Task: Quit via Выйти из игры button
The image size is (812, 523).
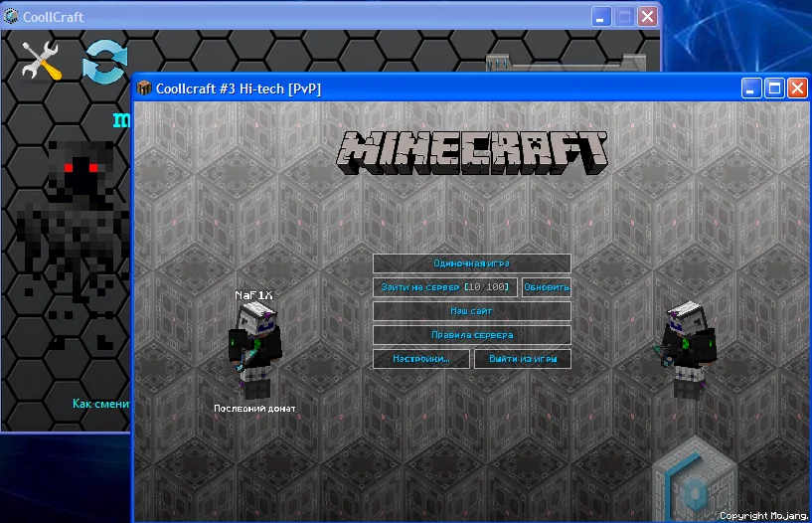Action: tap(523, 359)
